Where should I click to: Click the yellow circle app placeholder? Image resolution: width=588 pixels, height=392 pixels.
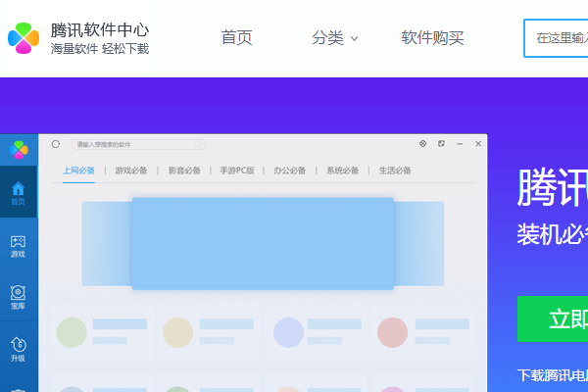(x=177, y=332)
